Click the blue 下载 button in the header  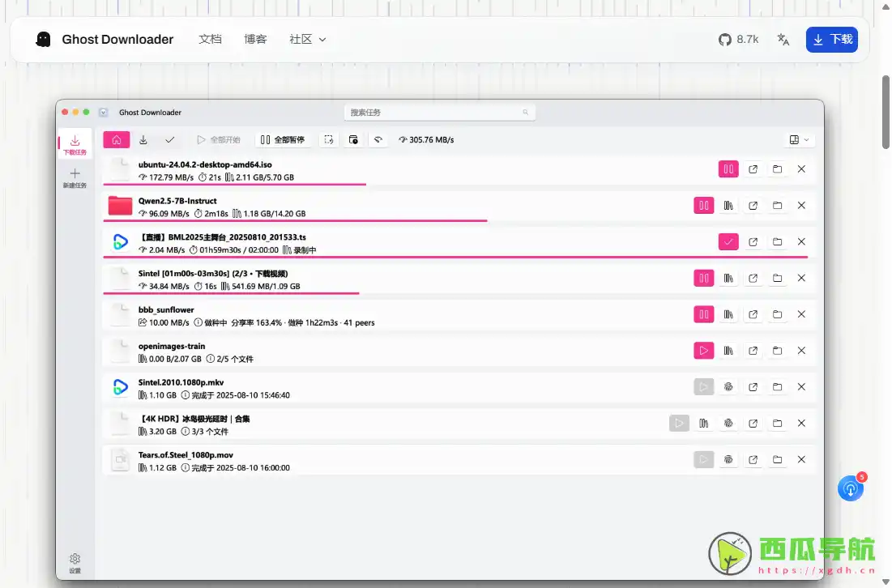(x=832, y=39)
